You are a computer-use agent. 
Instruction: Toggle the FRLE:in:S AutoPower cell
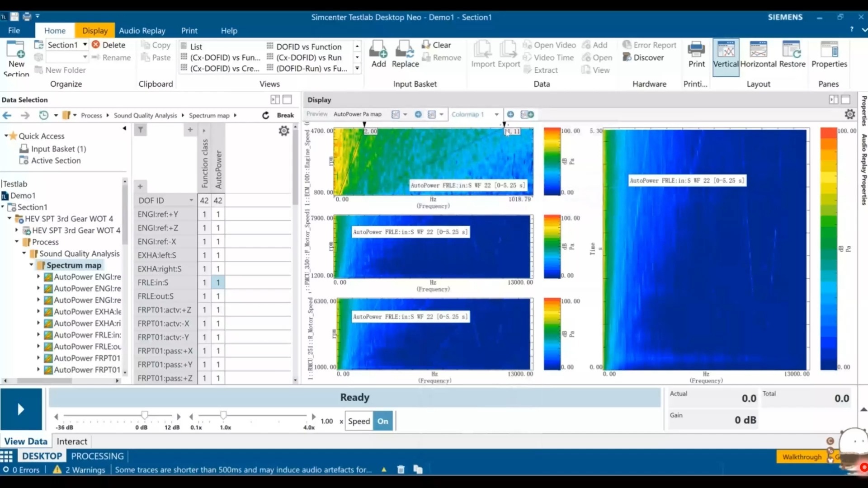(x=218, y=282)
